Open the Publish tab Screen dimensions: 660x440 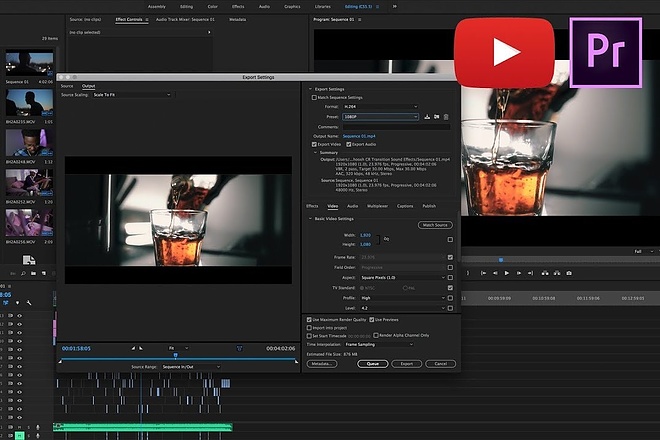[429, 206]
